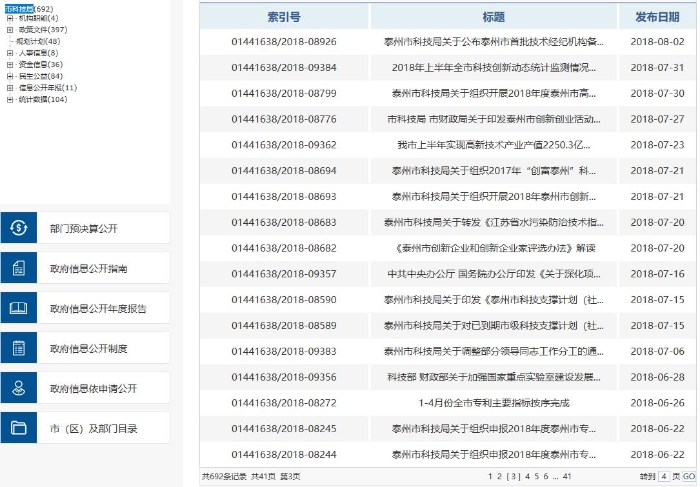Click the 政府信息依申请公开 person icon
The image size is (700, 487).
point(19,388)
